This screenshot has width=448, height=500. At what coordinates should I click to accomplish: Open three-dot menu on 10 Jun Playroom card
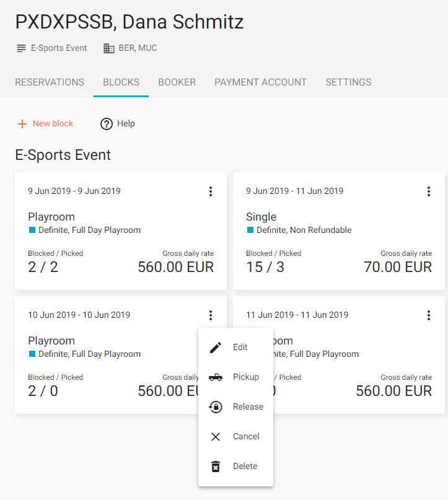[x=211, y=315]
